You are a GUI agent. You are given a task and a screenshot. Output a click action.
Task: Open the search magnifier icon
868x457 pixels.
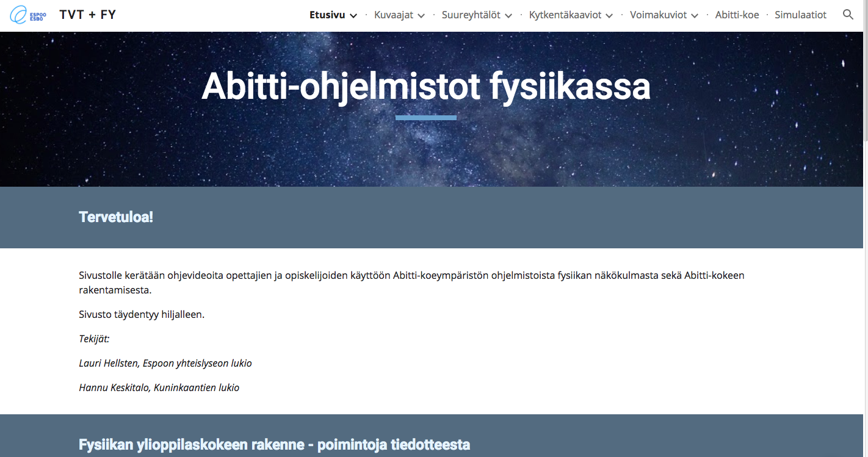point(848,15)
